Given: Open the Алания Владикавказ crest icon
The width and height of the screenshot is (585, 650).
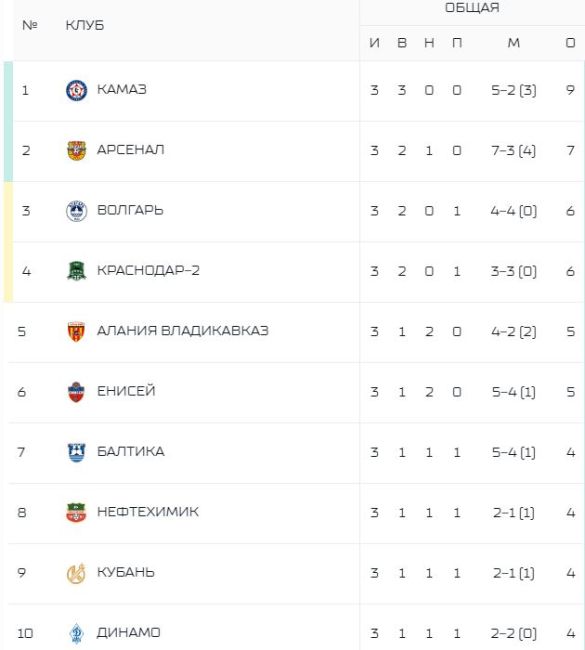Looking at the screenshot, I should coord(76,332).
